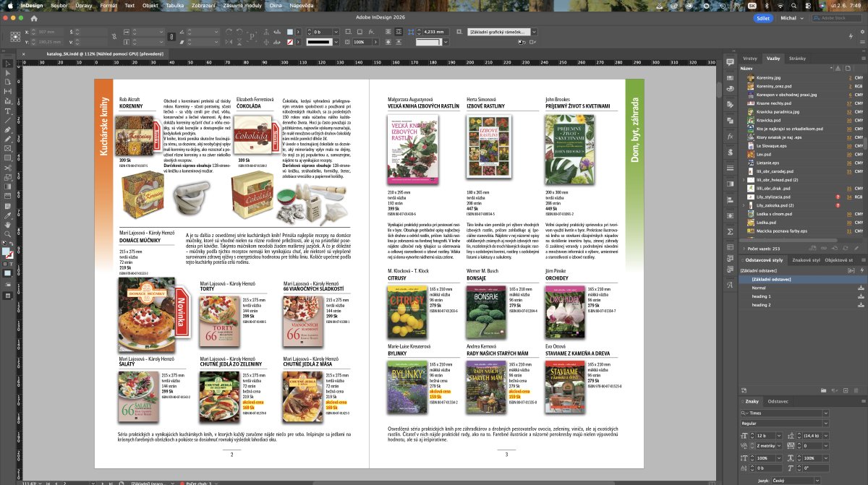Select the Selection tool in toolbox

[8, 62]
